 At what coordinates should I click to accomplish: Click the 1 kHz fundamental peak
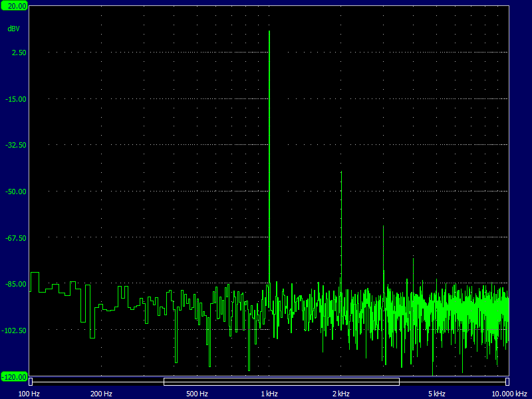click(x=269, y=156)
